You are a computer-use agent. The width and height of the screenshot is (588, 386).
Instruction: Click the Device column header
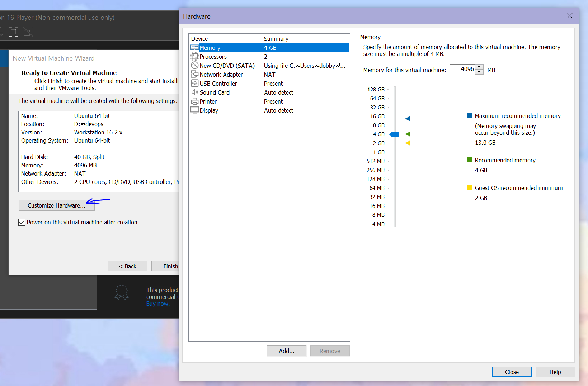(x=225, y=39)
